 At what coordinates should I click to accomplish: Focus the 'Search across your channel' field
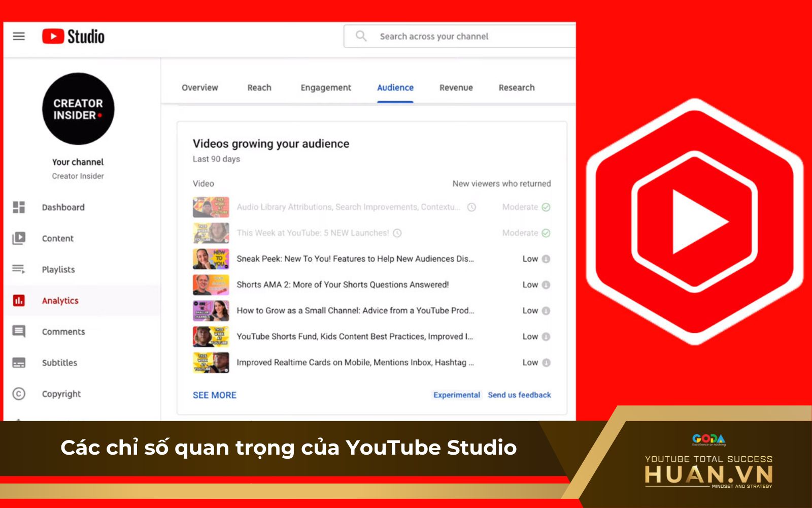(460, 36)
